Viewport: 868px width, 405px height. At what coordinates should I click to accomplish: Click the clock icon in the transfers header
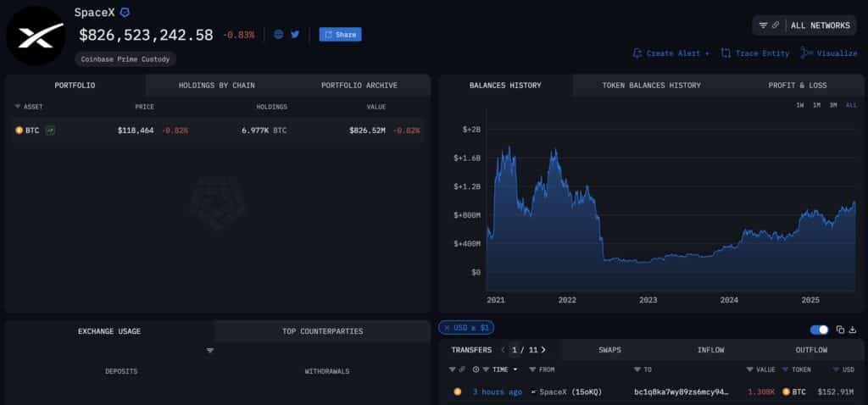click(476, 369)
